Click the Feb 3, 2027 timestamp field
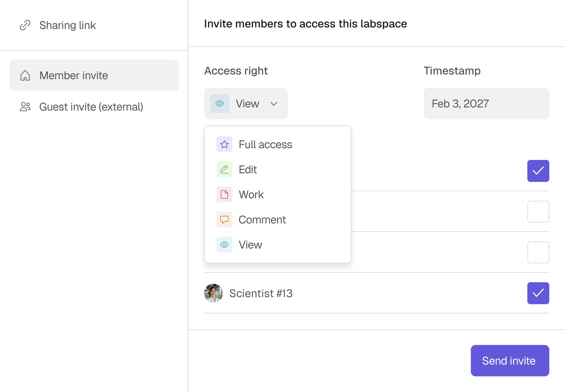 click(486, 103)
